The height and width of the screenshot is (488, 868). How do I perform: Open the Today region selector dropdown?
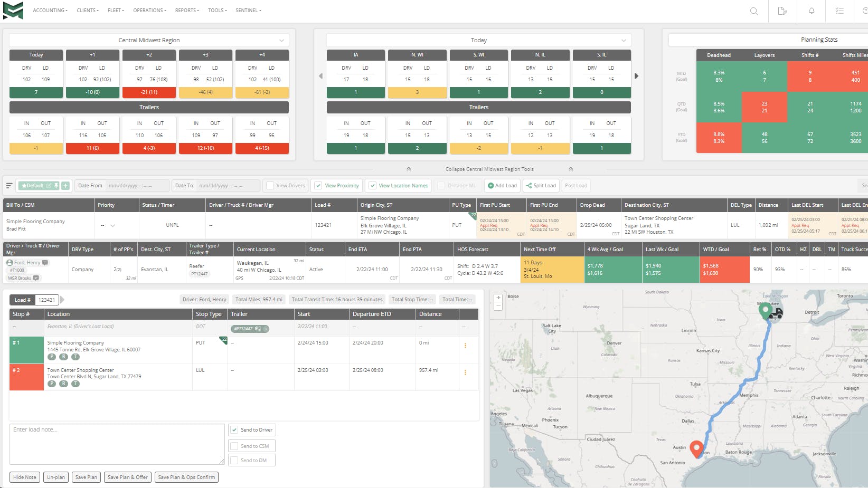tap(622, 40)
